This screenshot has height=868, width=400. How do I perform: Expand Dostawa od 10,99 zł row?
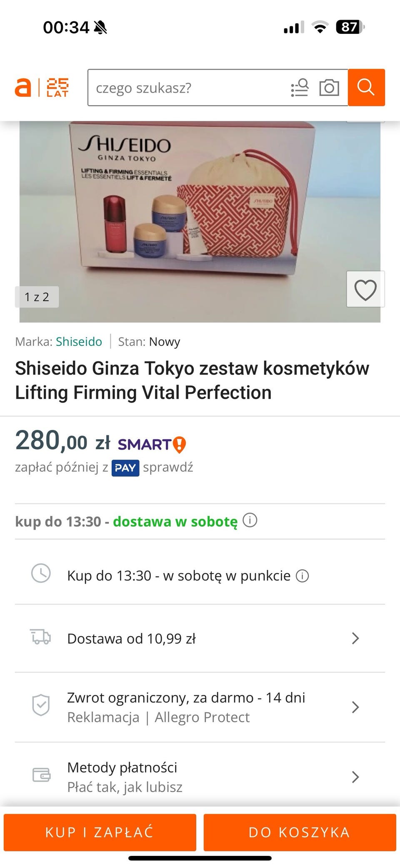[x=200, y=639]
